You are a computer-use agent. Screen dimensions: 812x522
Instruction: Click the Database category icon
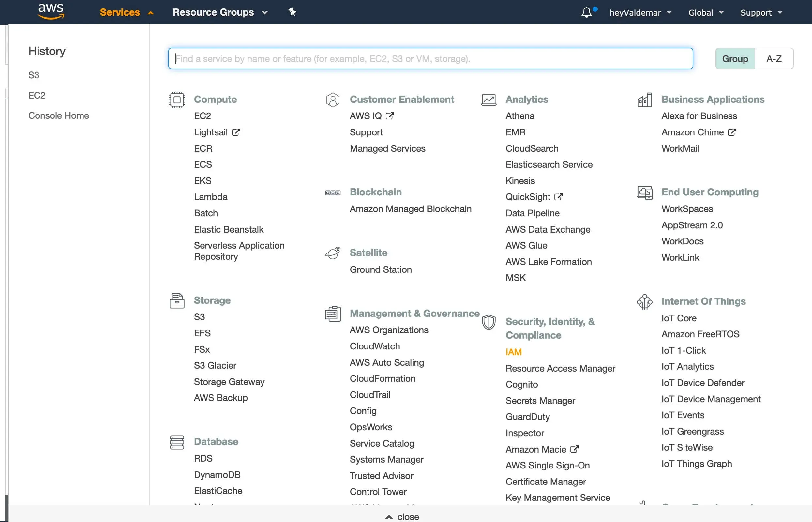pyautogui.click(x=177, y=442)
